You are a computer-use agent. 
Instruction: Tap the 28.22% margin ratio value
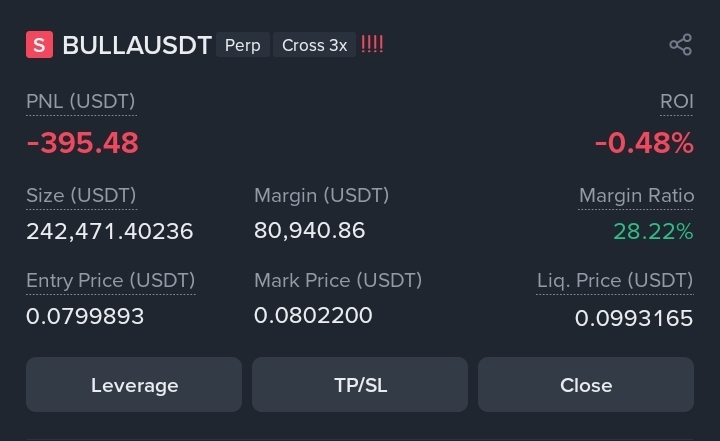point(653,231)
